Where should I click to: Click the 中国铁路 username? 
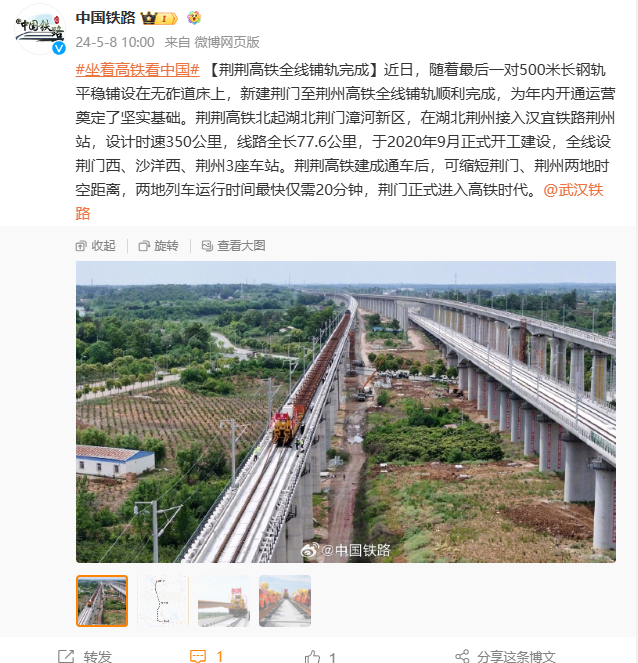pyautogui.click(x=105, y=18)
